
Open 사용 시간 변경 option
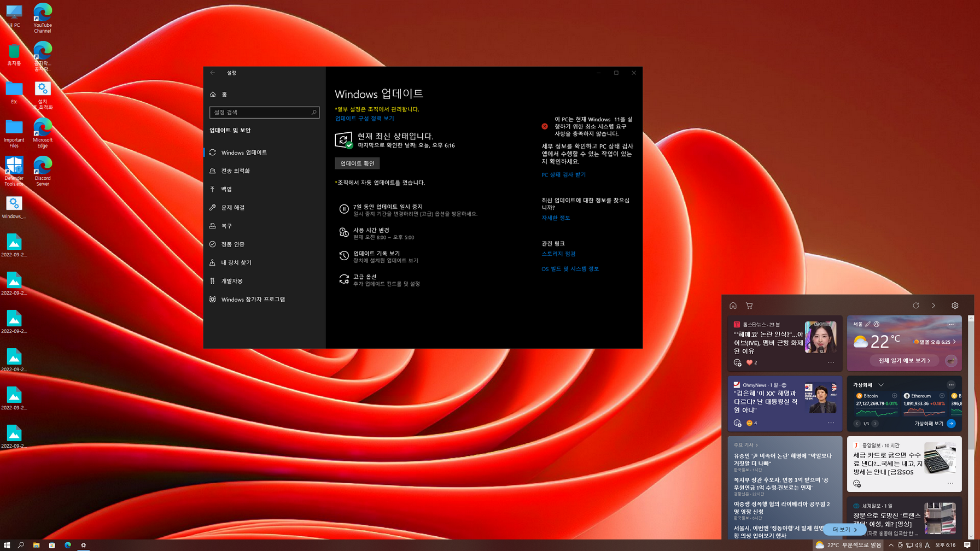(x=377, y=233)
